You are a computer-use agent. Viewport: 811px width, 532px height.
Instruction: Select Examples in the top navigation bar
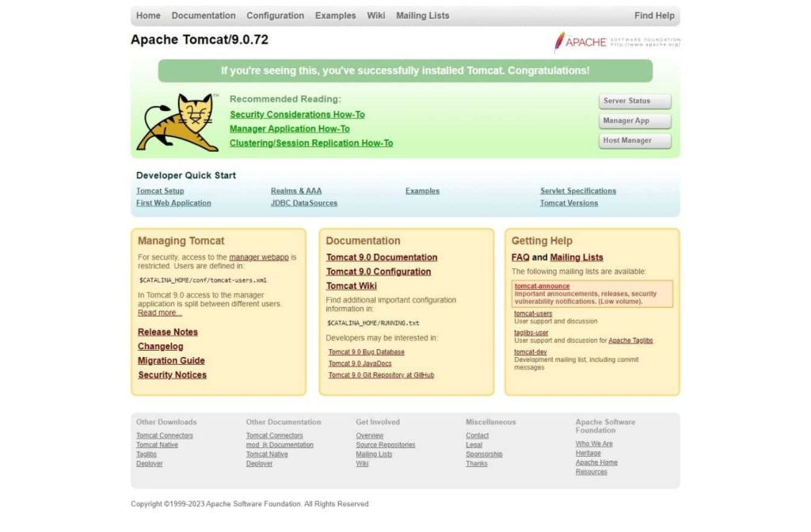(x=336, y=16)
